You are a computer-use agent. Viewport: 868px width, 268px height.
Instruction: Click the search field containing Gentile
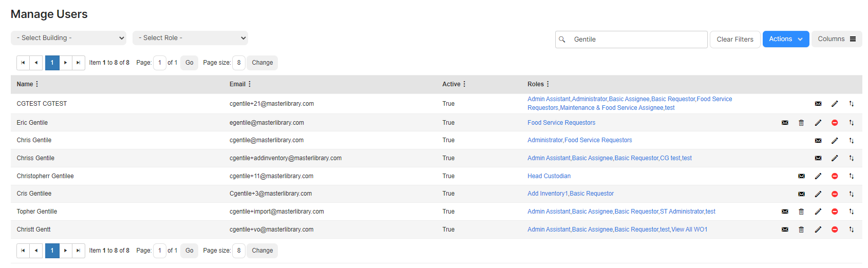click(x=631, y=40)
